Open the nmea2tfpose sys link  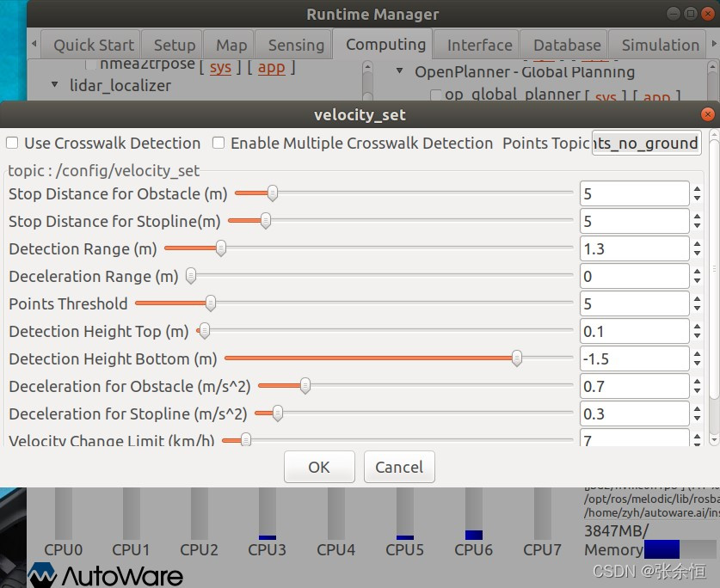(220, 67)
